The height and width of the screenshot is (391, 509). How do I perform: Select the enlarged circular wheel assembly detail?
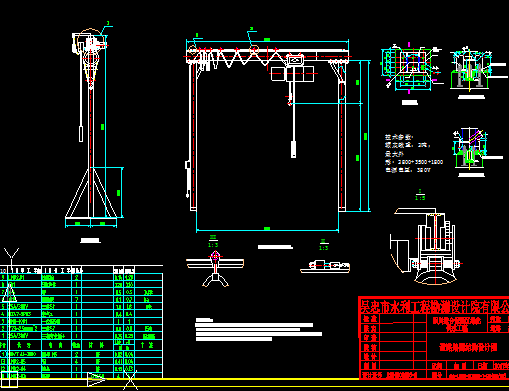click(x=426, y=246)
